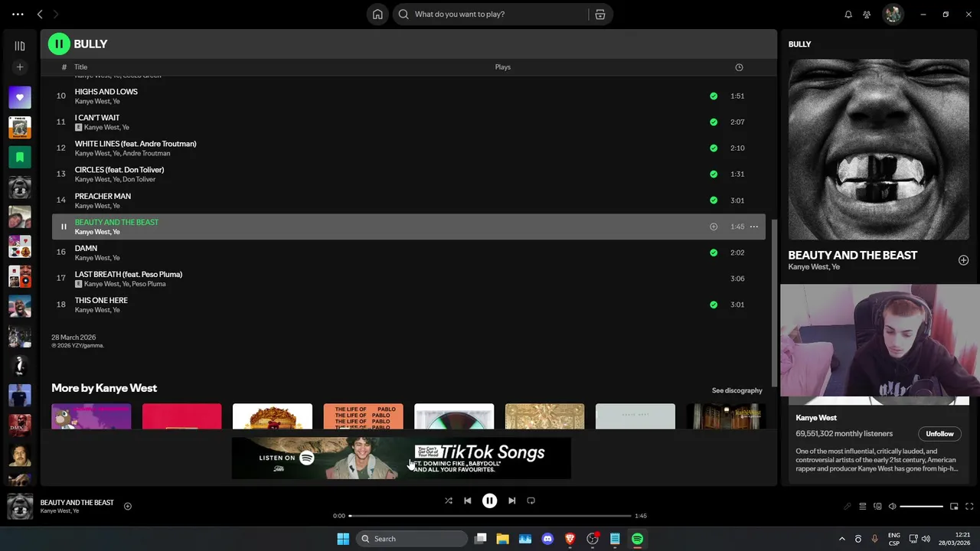Skip to the previous track

point(468,500)
